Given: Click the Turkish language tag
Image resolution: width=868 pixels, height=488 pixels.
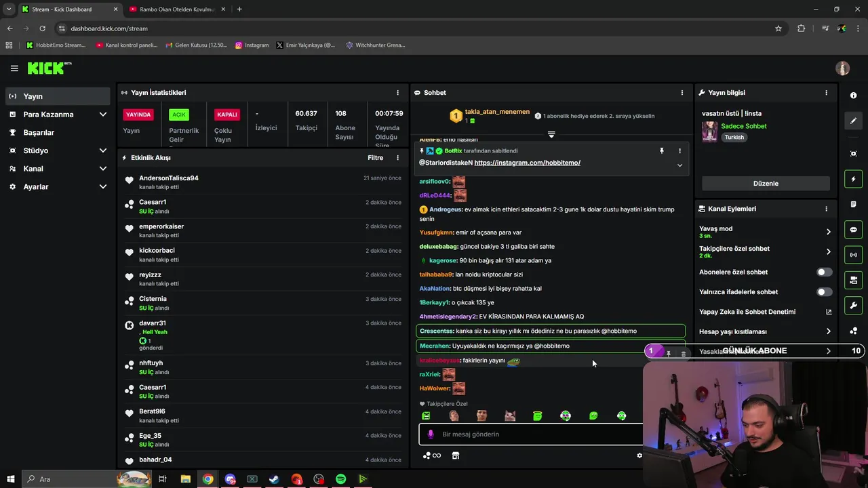Looking at the screenshot, I should pos(734,137).
